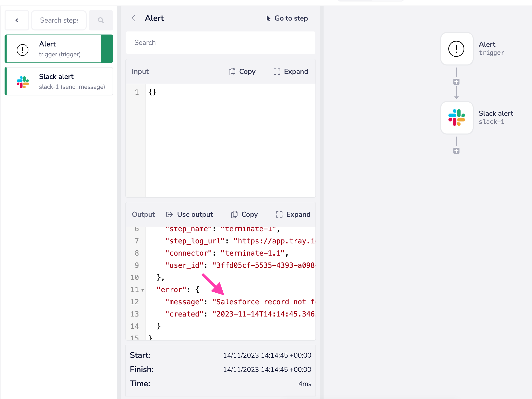Click the plus icon below Slack alert node
This screenshot has width=532, height=399.
pyautogui.click(x=456, y=151)
